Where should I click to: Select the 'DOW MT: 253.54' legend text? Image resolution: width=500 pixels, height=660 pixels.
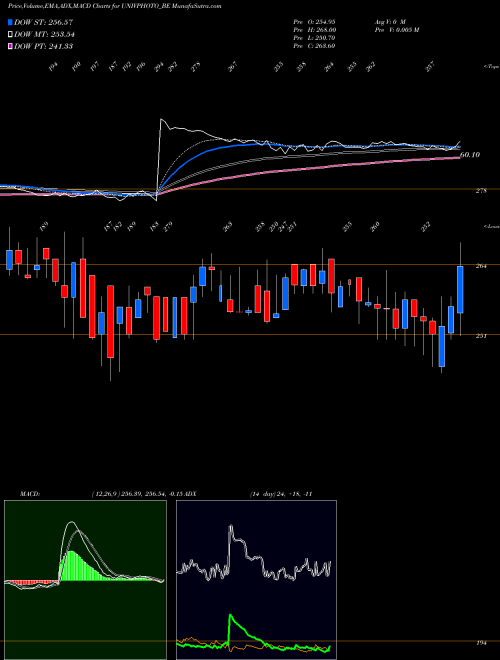coord(44,34)
